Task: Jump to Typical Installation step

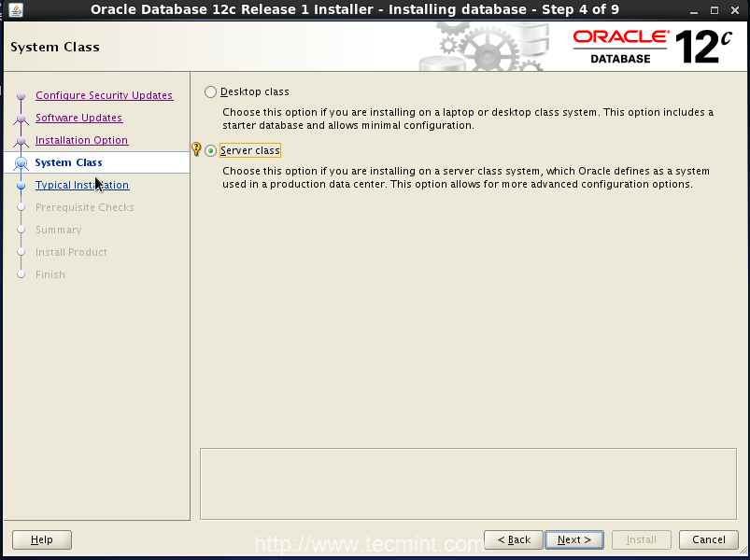Action: 82,185
